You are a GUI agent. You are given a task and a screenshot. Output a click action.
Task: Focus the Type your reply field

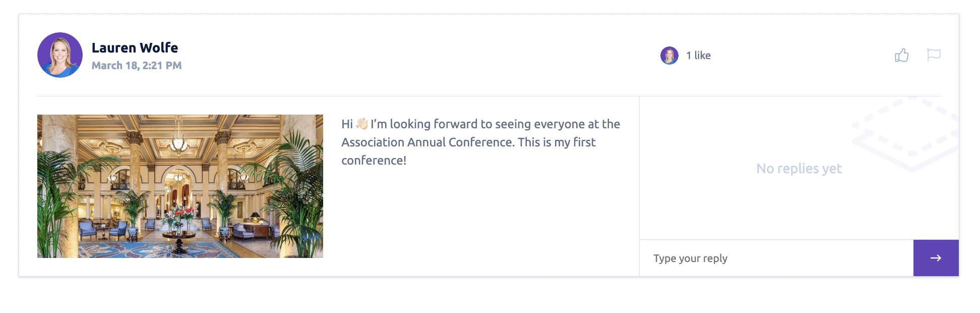pyautogui.click(x=776, y=258)
